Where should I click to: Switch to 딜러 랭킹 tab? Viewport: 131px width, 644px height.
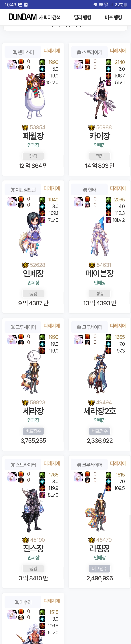click(83, 17)
